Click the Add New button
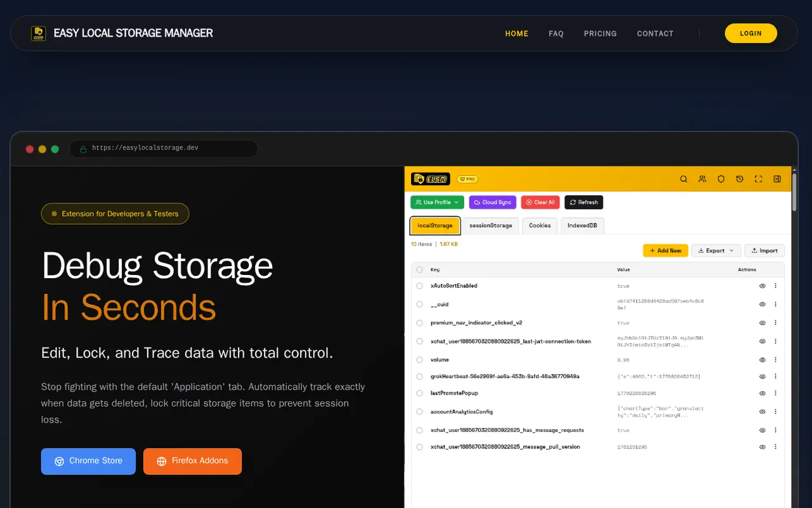The height and width of the screenshot is (508, 812). click(x=665, y=251)
